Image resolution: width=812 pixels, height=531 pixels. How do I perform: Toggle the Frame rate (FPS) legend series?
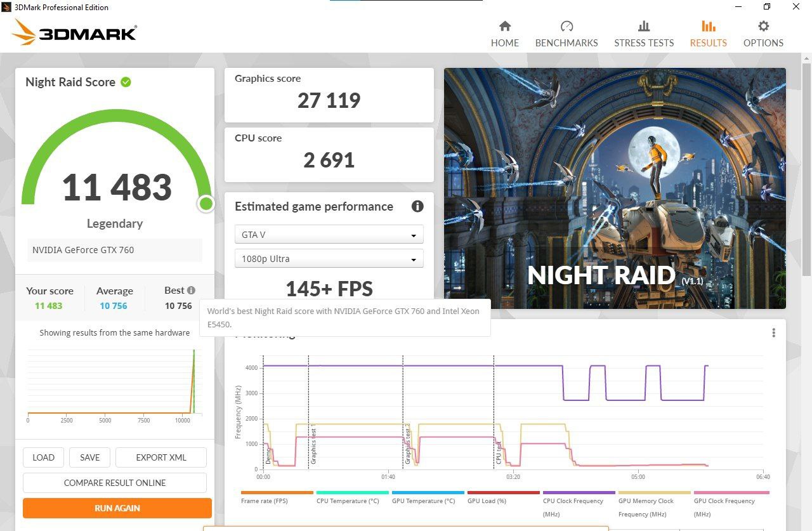pos(277,498)
